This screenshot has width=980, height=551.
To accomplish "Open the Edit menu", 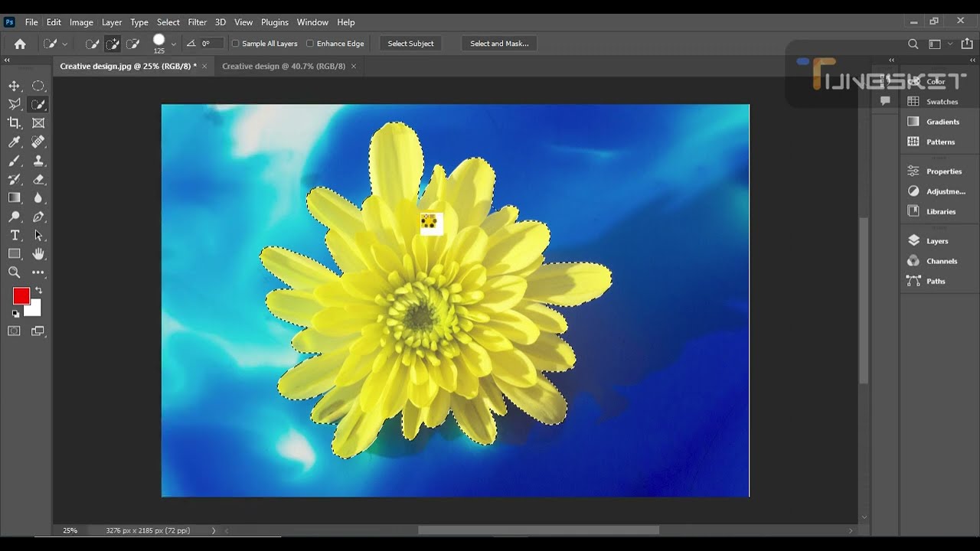I will click(54, 22).
